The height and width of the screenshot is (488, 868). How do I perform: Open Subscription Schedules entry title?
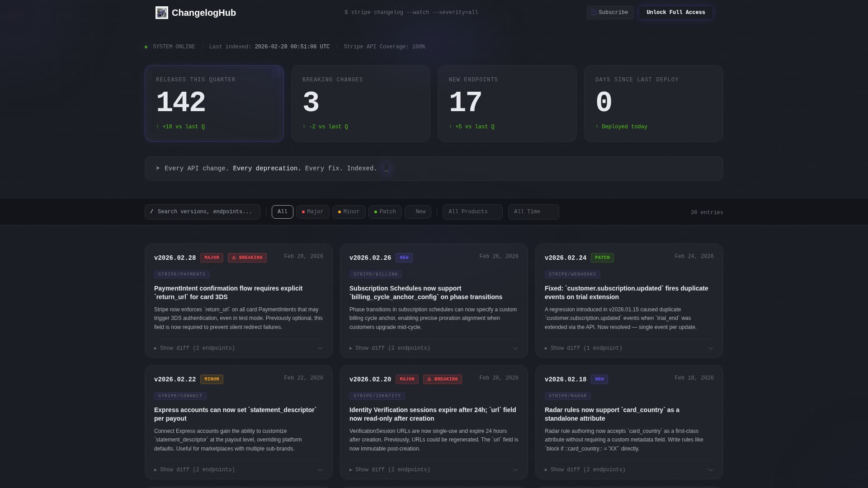click(426, 293)
